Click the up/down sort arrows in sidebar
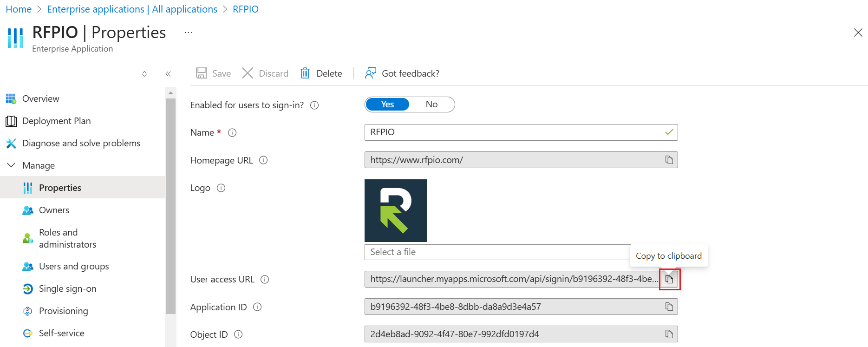The image size is (868, 347). tap(144, 74)
